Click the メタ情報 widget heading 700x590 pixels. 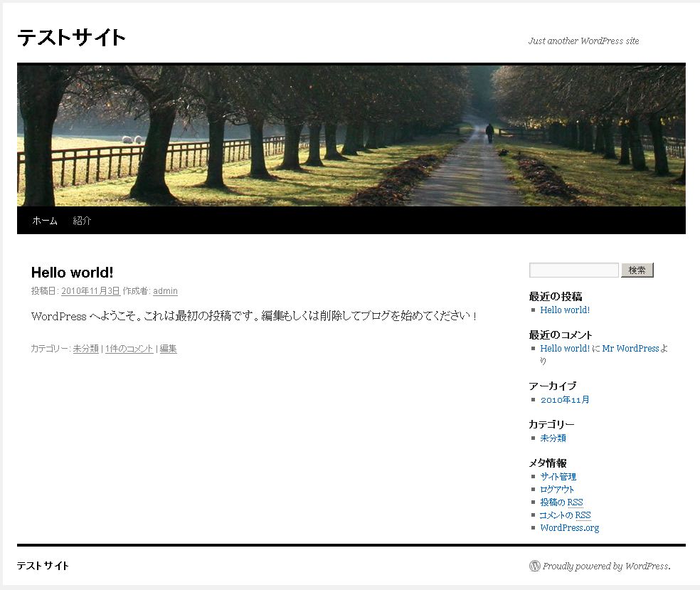click(548, 463)
